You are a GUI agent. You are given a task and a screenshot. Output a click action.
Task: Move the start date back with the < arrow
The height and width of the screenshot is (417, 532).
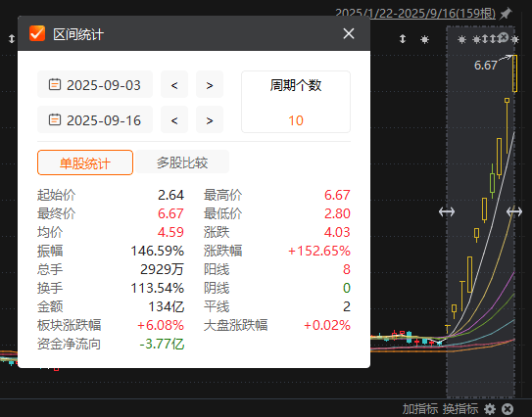click(174, 84)
